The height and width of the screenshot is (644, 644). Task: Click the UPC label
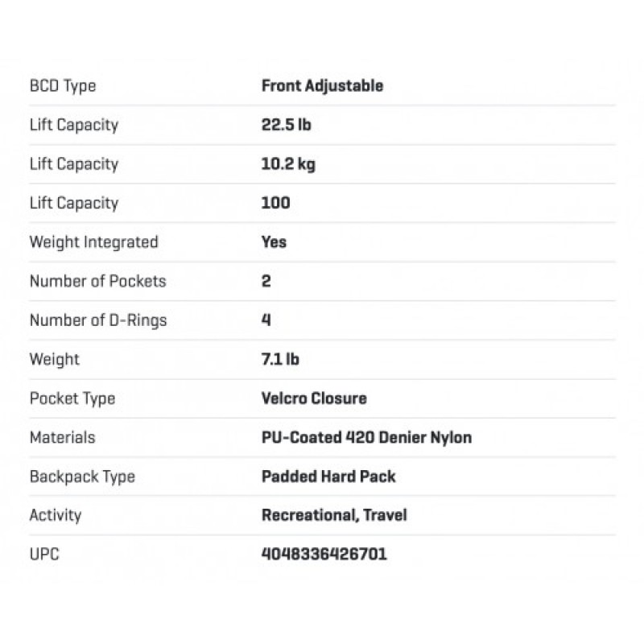[x=45, y=555]
